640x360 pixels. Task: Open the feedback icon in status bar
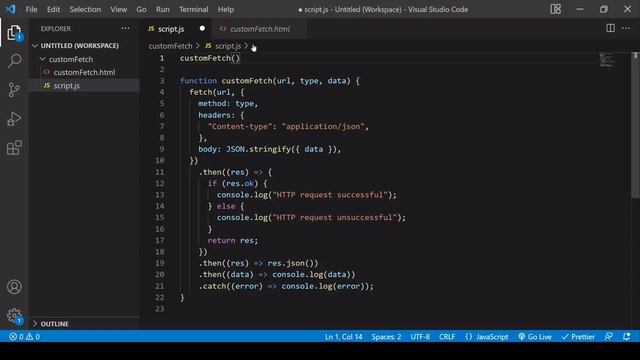coord(608,337)
